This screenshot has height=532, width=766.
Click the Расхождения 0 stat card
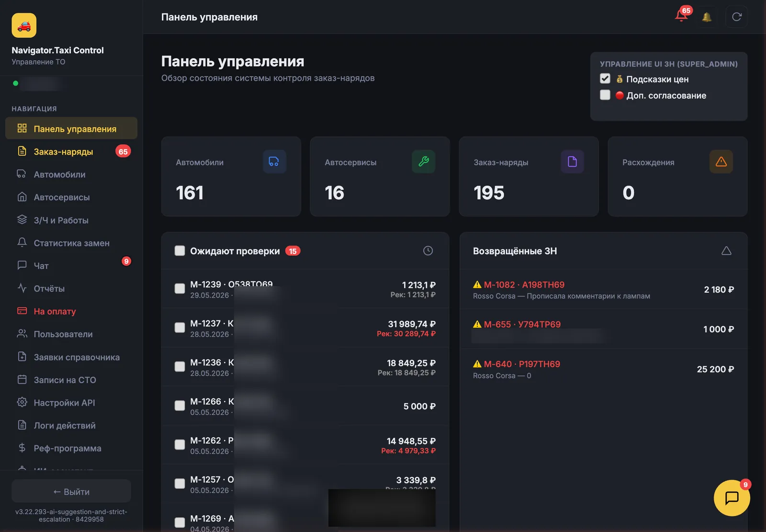(677, 177)
